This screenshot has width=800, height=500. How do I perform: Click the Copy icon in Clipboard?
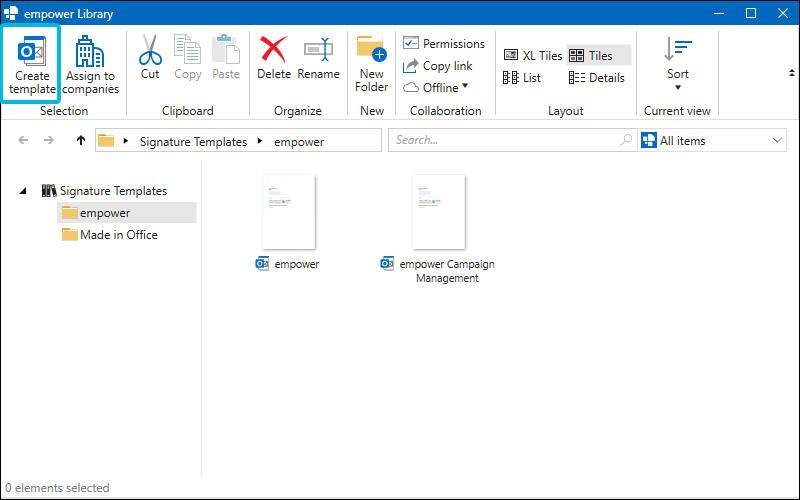187,49
